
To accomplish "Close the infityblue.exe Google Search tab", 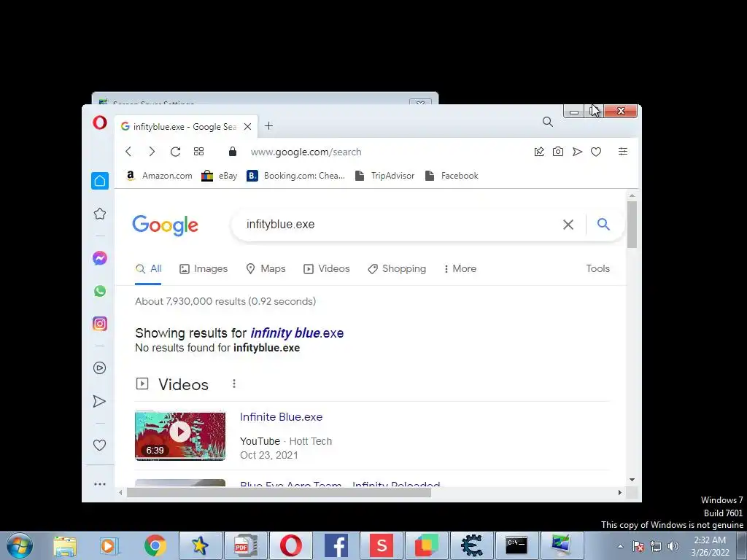I will click(x=248, y=127).
